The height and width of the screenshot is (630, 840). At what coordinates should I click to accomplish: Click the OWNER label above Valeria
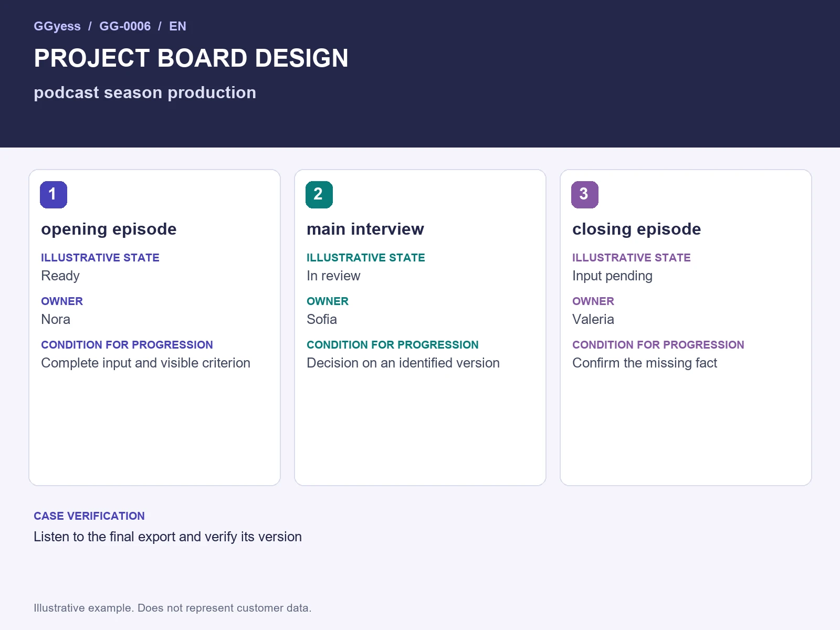593,301
